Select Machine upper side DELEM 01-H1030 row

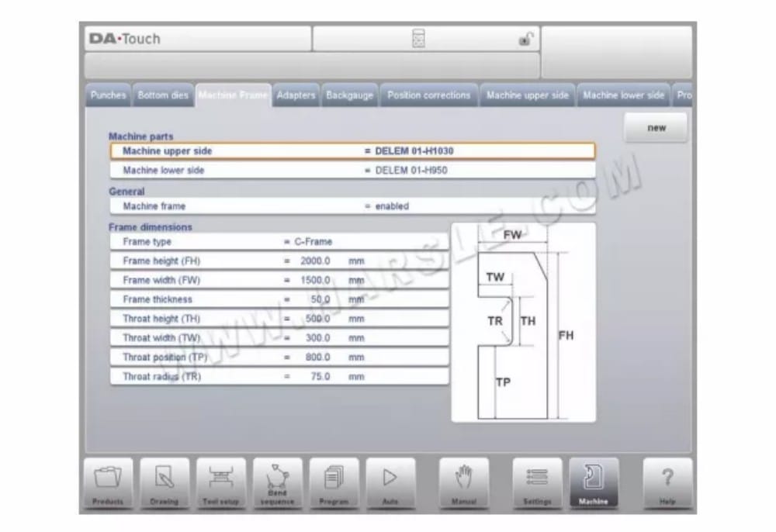[x=352, y=151]
